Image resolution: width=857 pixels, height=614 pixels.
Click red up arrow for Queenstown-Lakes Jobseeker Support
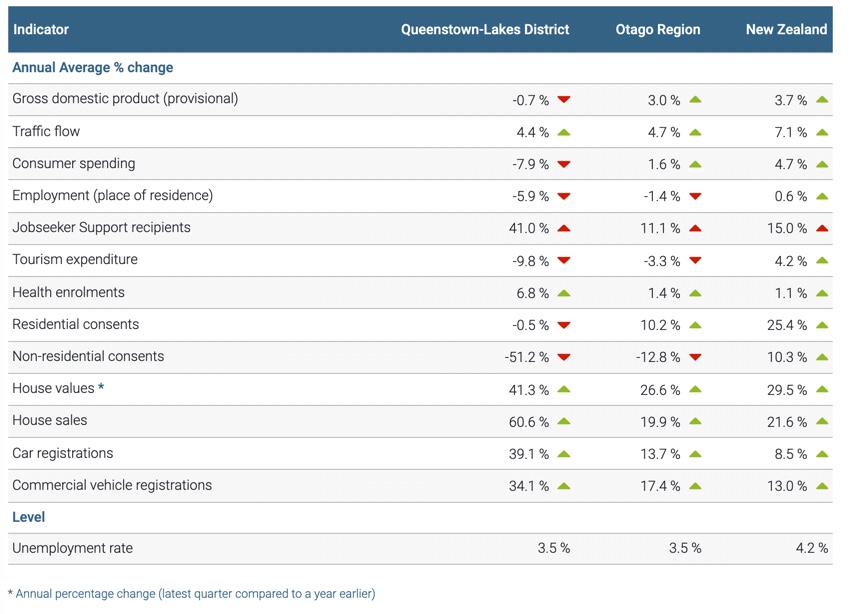pyautogui.click(x=564, y=228)
